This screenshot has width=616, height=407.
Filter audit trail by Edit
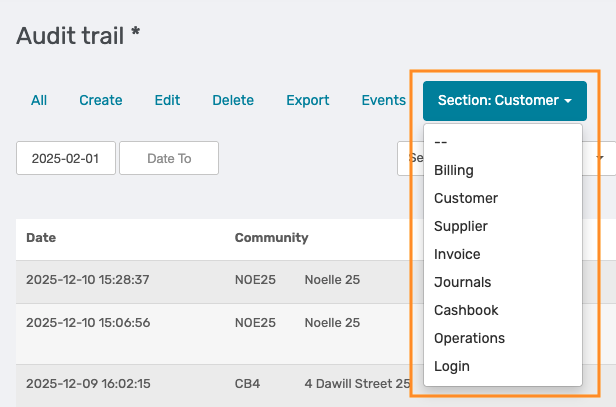(167, 100)
